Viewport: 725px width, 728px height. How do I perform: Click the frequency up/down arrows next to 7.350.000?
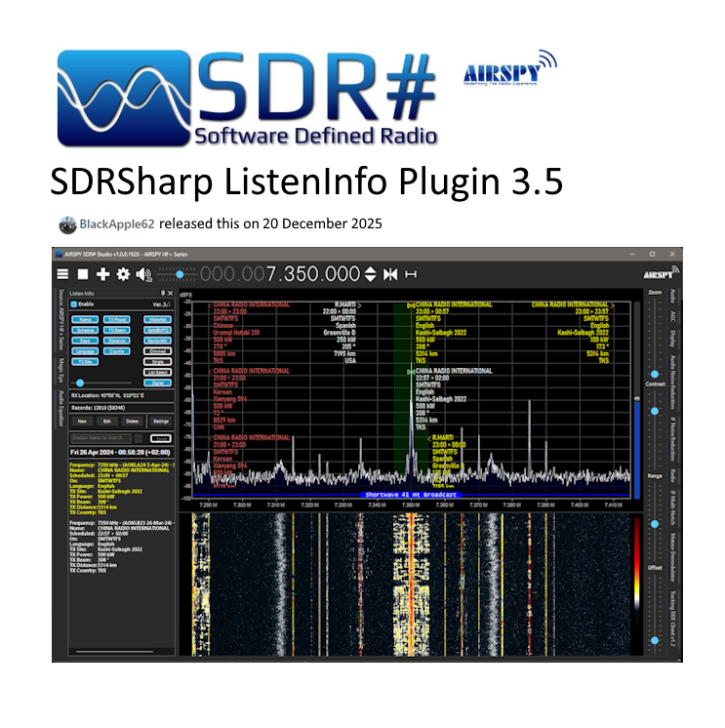370,274
